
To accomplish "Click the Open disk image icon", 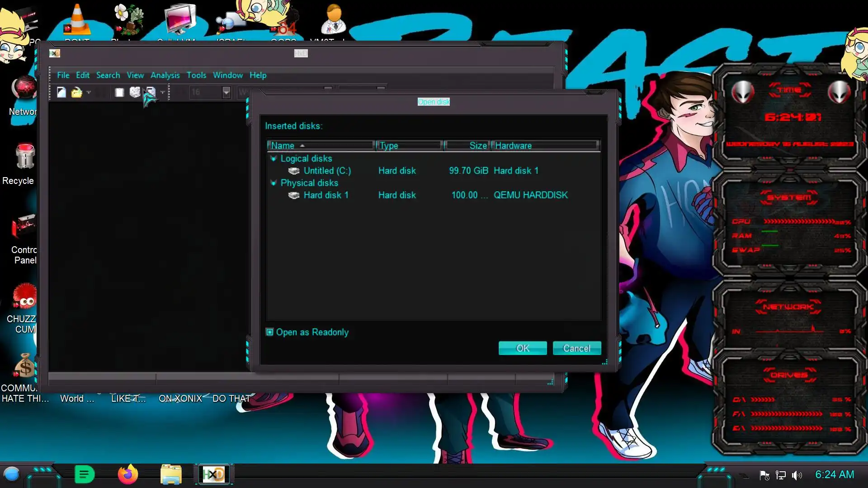I will pyautogui.click(x=151, y=92).
